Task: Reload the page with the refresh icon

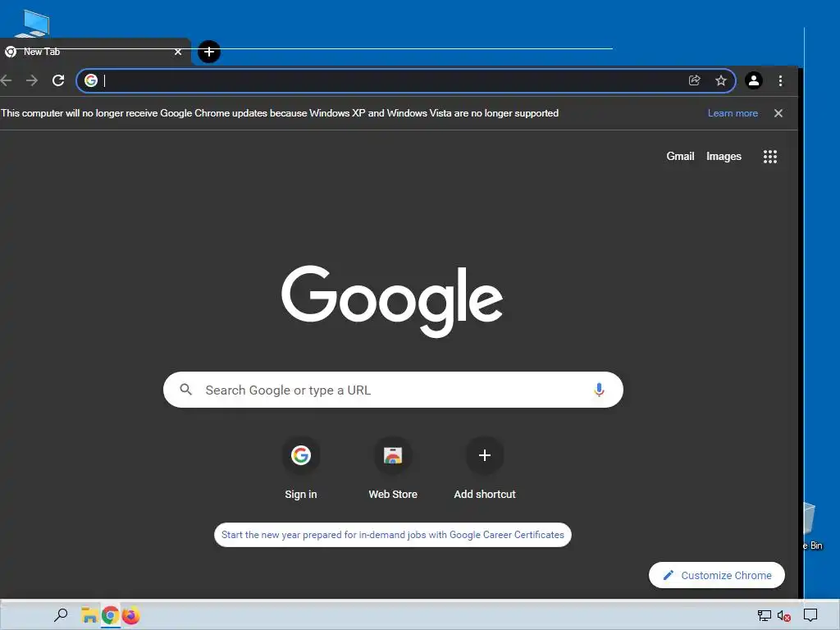Action: (x=58, y=81)
